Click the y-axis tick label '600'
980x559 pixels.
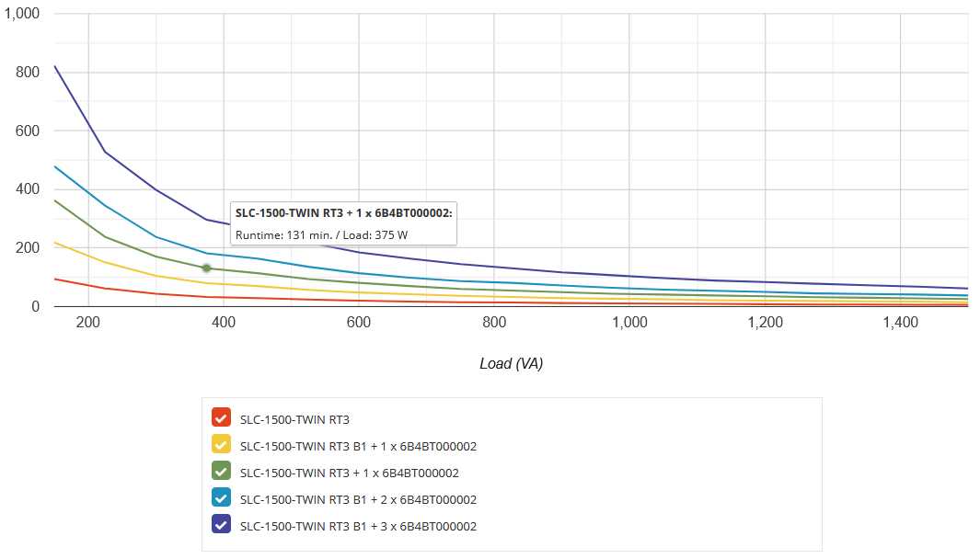pyautogui.click(x=29, y=131)
